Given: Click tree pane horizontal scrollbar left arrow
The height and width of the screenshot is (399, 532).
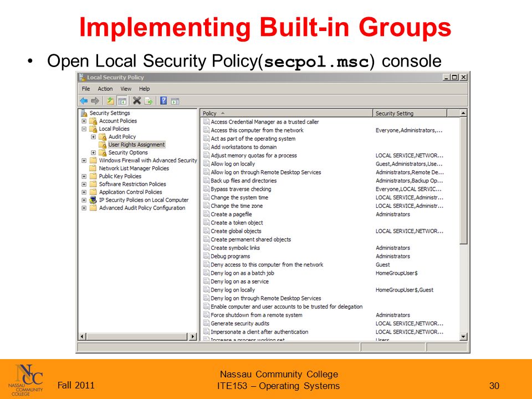Looking at the screenshot, I should [x=82, y=336].
